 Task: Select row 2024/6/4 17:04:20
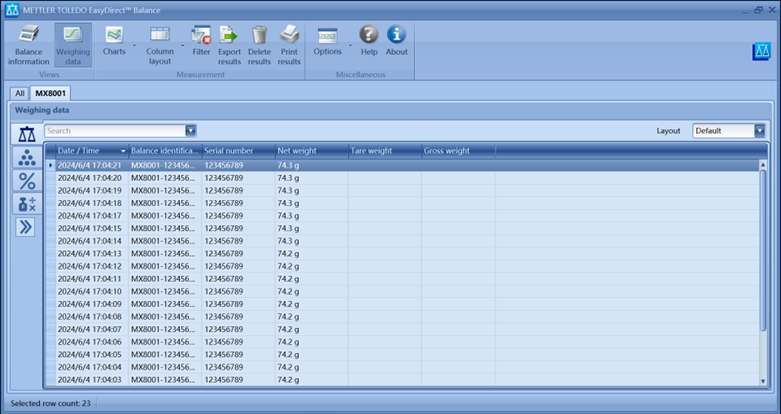(x=402, y=178)
